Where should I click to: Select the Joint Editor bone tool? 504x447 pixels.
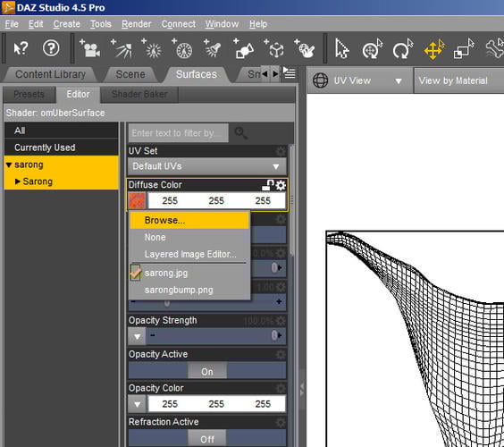pos(494,48)
